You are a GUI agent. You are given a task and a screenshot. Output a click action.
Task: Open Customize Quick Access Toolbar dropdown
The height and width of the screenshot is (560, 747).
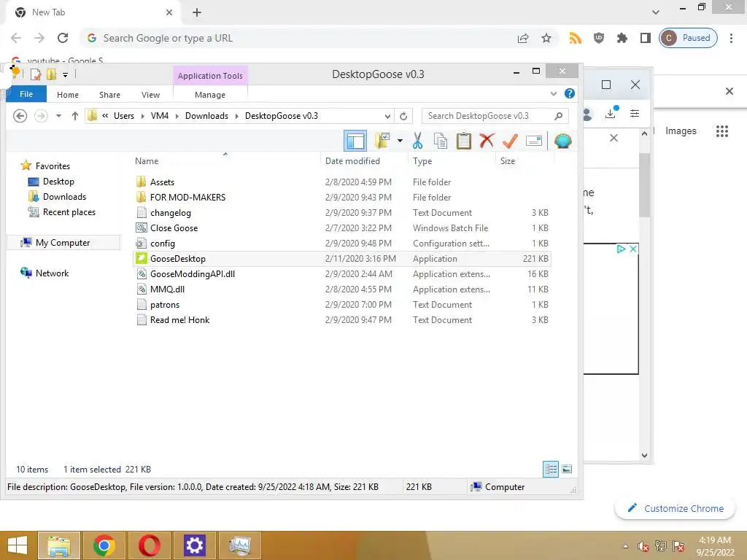coord(65,75)
